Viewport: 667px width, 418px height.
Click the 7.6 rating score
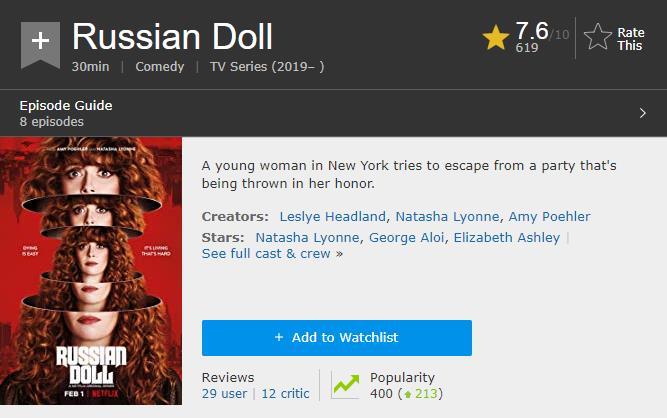(x=531, y=31)
